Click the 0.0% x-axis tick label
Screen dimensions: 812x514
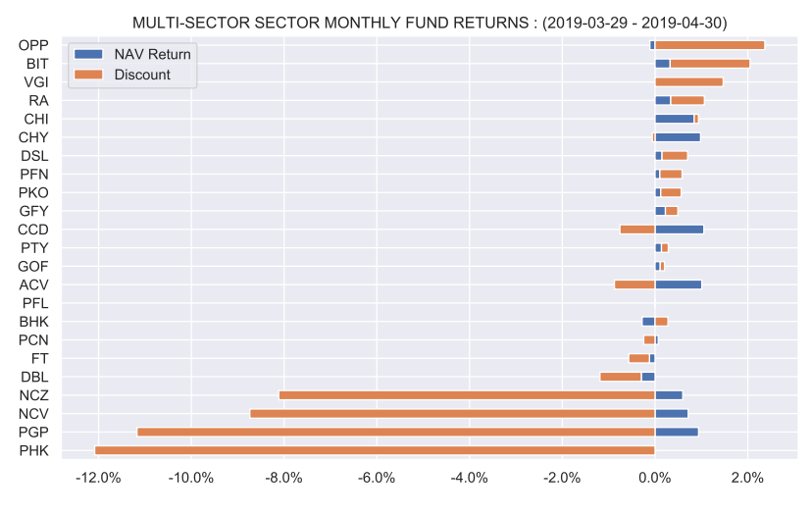tap(654, 479)
